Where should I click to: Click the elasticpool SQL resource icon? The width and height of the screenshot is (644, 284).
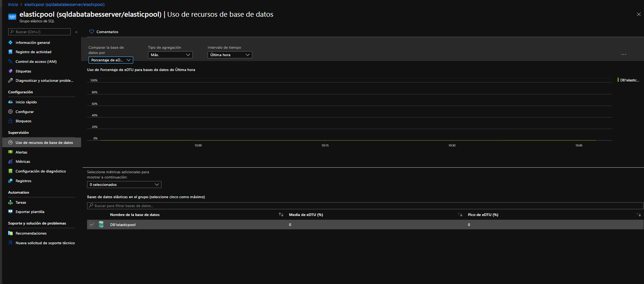point(12,17)
